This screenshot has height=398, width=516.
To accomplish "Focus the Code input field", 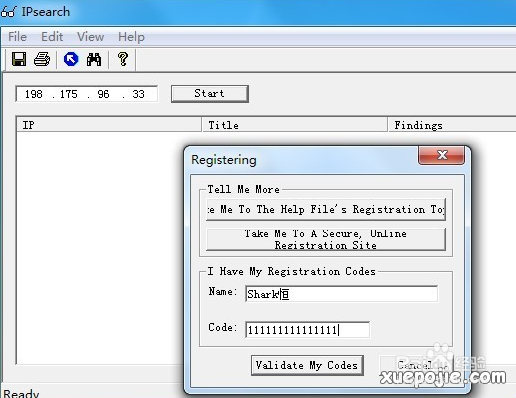I will pos(307,330).
